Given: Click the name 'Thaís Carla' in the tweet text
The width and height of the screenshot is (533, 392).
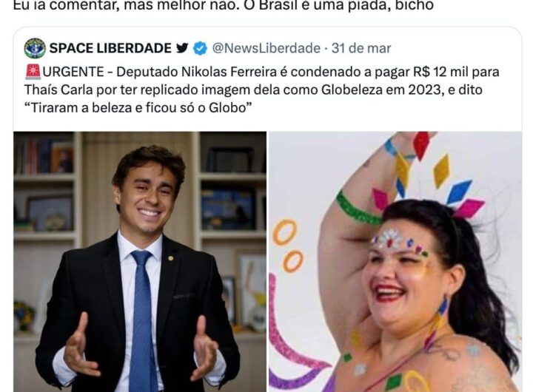Looking at the screenshot, I should click(x=58, y=89).
